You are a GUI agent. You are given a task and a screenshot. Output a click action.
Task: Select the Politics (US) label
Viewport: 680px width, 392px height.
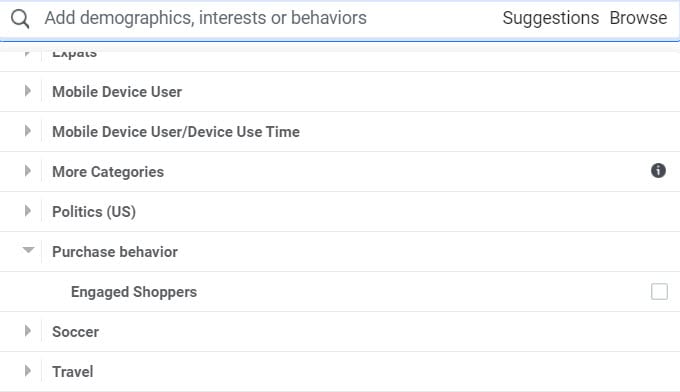tap(94, 212)
